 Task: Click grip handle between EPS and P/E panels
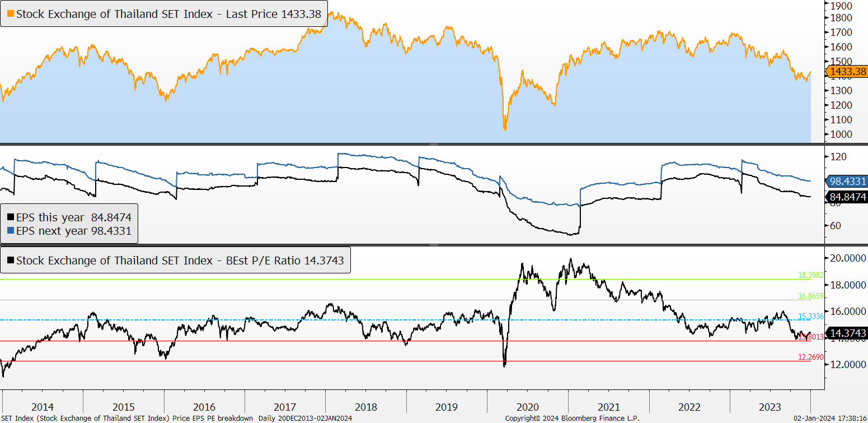[434, 245]
